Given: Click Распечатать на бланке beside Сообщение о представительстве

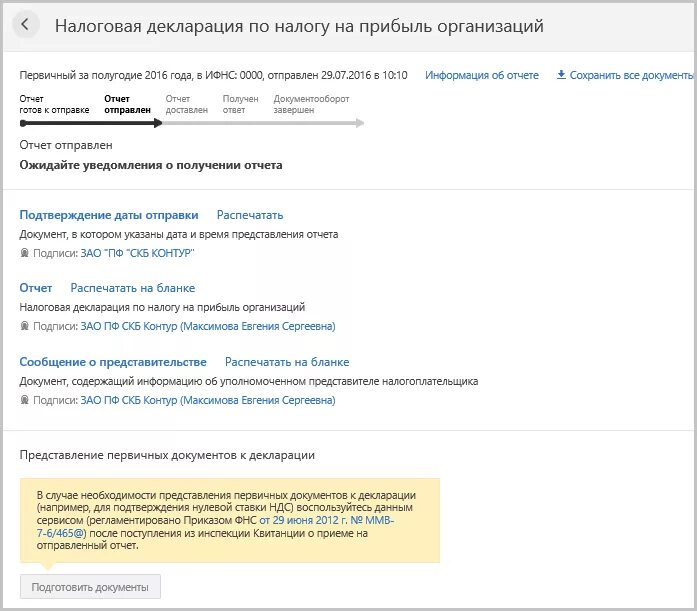Looking at the screenshot, I should (x=287, y=362).
